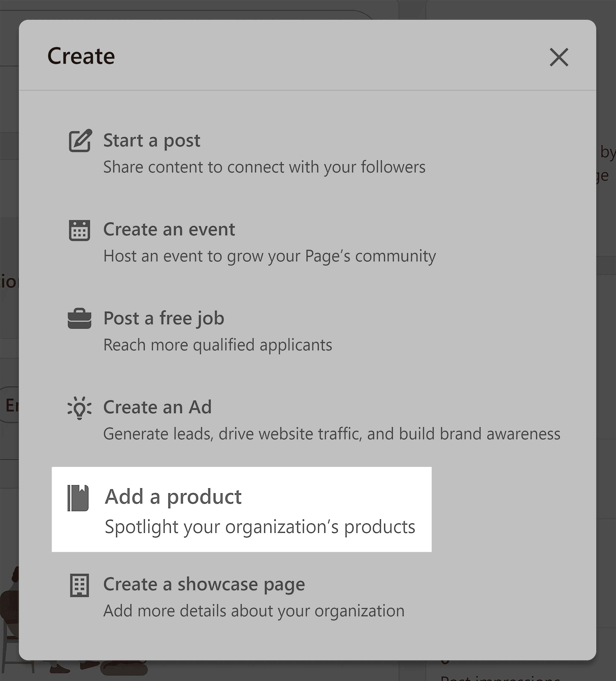The image size is (616, 681).
Task: Open Start a post composer
Action: tap(152, 141)
